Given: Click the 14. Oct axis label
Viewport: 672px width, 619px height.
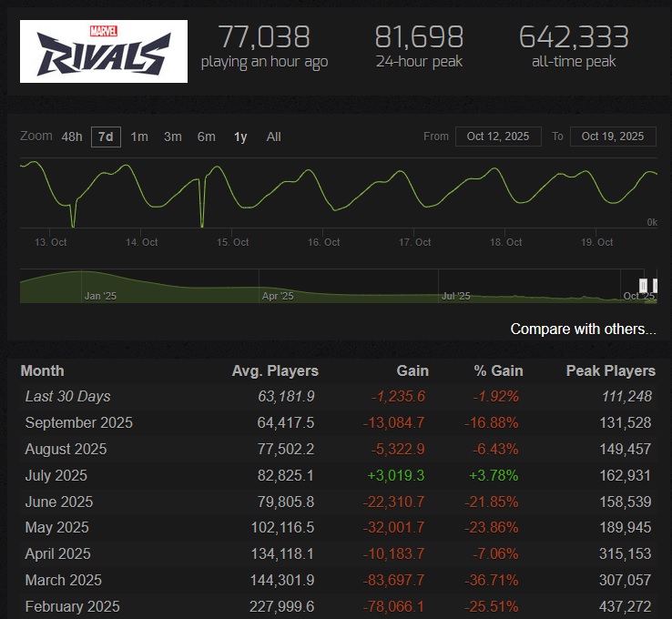Looking at the screenshot, I should [141, 242].
